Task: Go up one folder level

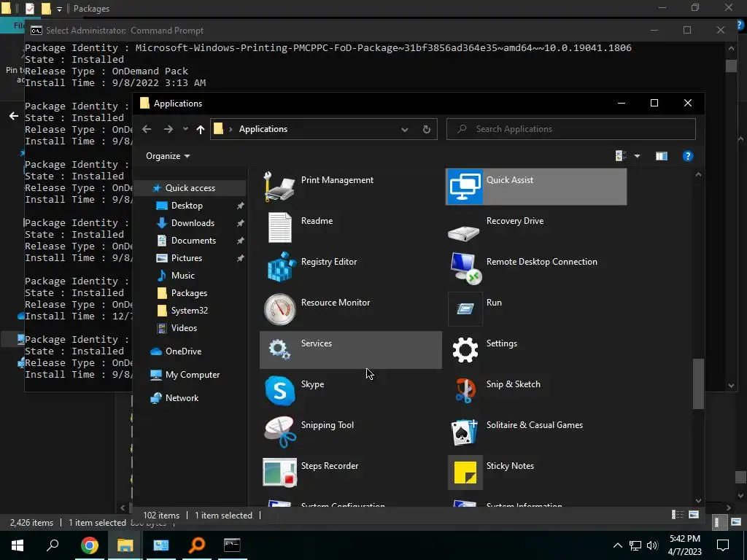Action: (200, 130)
